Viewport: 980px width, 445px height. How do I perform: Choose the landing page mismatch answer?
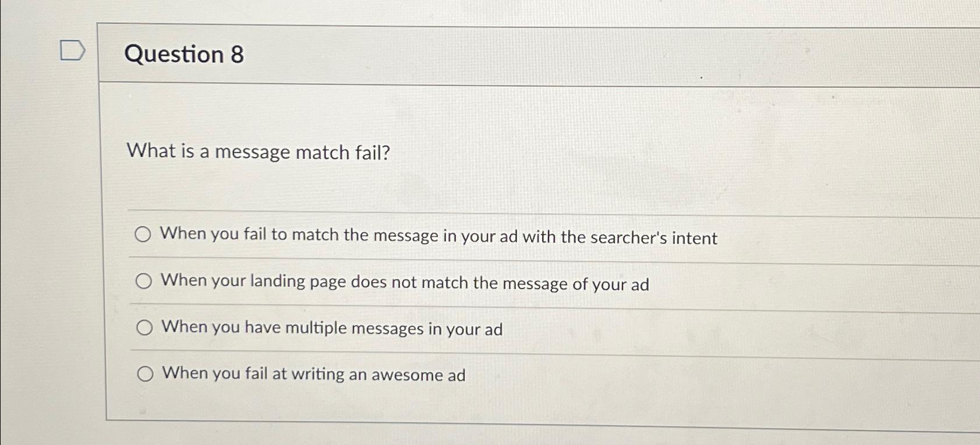pos(143,282)
